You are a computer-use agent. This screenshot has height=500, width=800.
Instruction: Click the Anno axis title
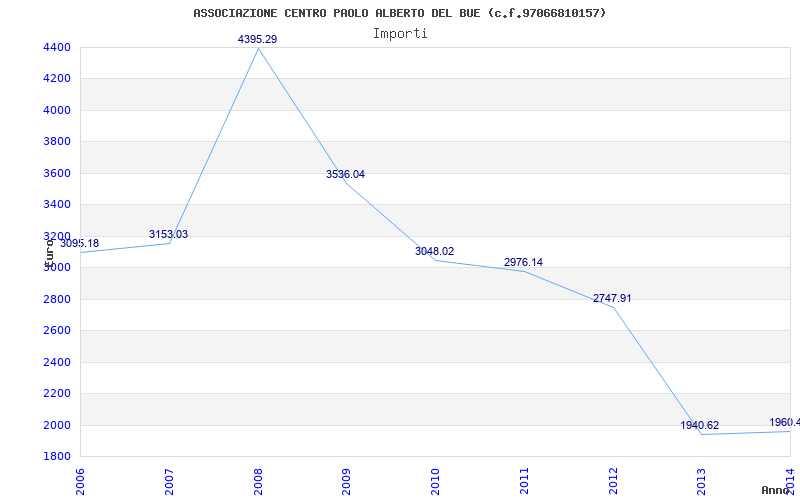click(x=775, y=490)
